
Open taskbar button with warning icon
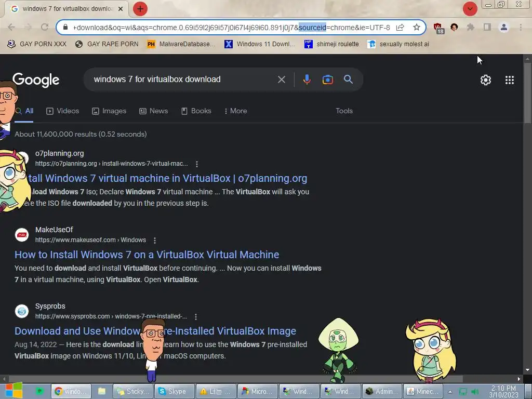coord(216,392)
